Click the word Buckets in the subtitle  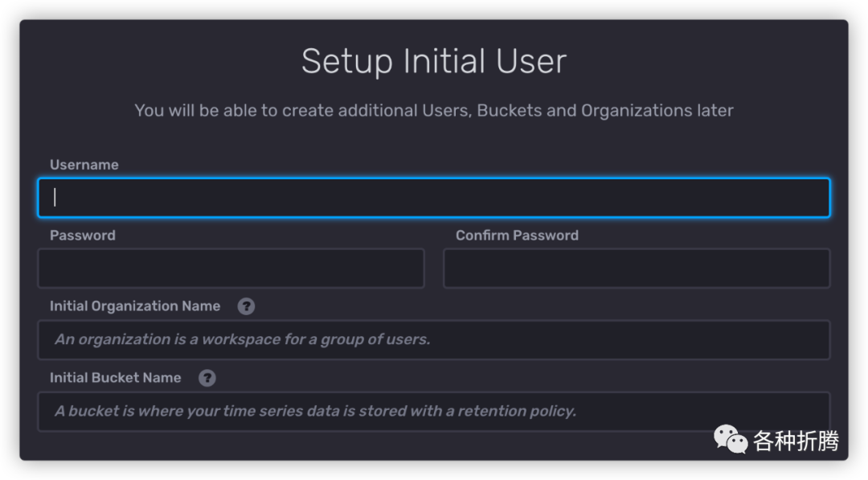[510, 110]
